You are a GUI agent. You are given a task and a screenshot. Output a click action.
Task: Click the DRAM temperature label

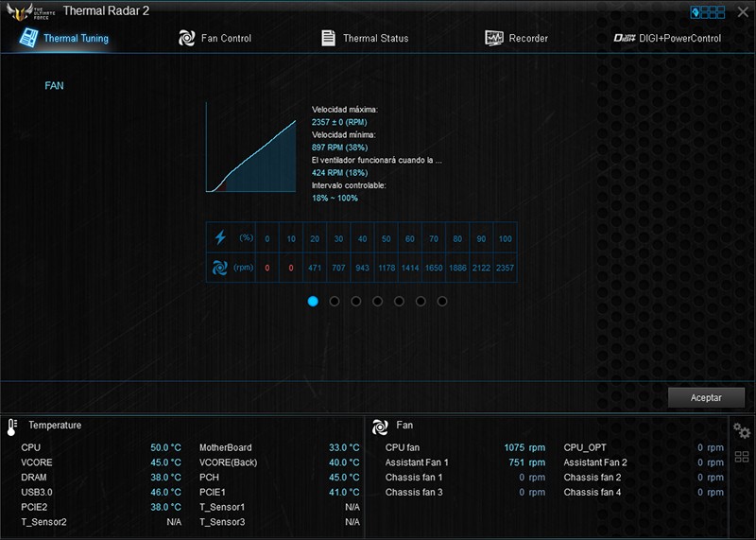34,478
